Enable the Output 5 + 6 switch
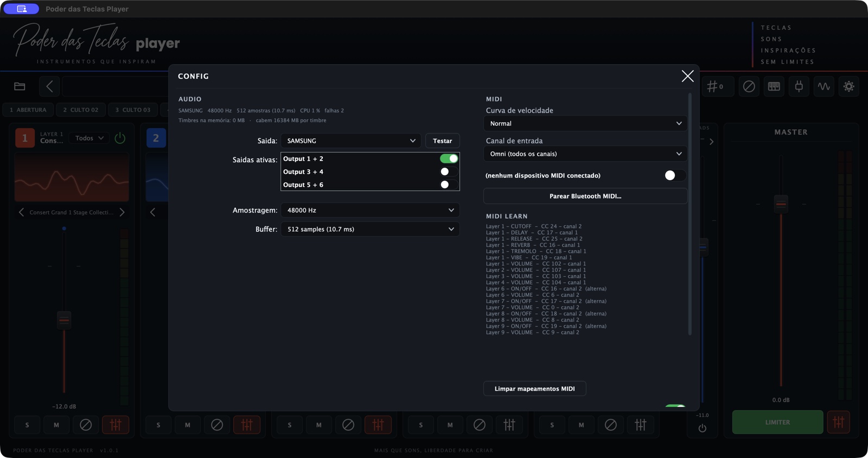 pos(449,185)
